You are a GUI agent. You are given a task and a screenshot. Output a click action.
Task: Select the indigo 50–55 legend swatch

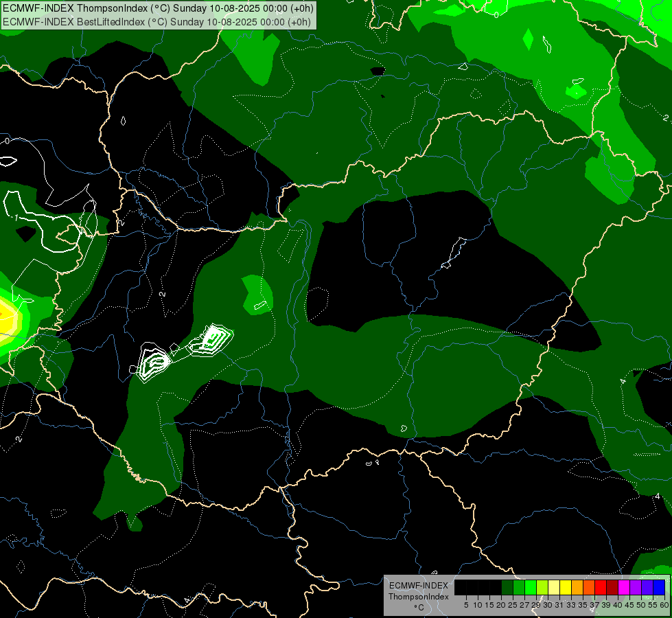point(647,587)
